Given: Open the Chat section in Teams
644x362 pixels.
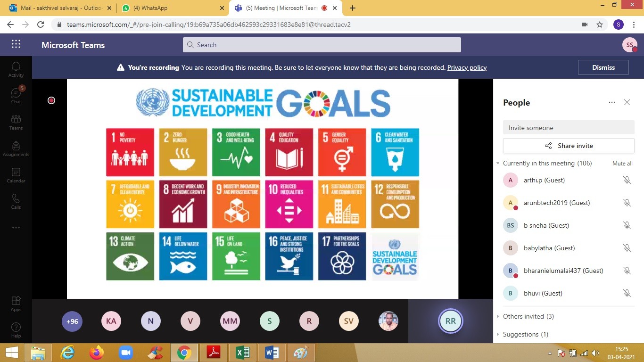Looking at the screenshot, I should tap(16, 95).
